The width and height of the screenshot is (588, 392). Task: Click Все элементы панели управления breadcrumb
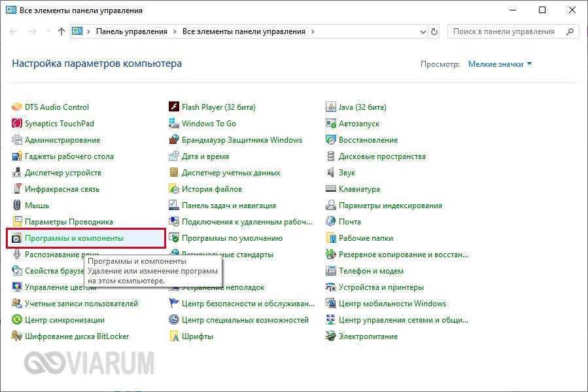[x=244, y=32]
